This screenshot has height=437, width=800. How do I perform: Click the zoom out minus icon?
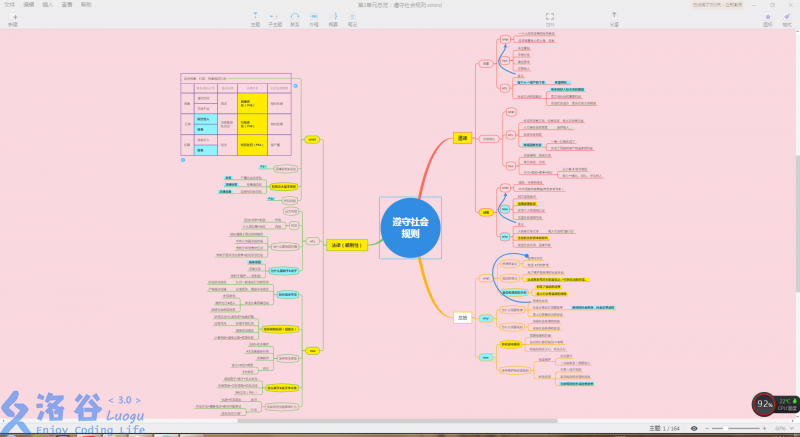tap(707, 428)
